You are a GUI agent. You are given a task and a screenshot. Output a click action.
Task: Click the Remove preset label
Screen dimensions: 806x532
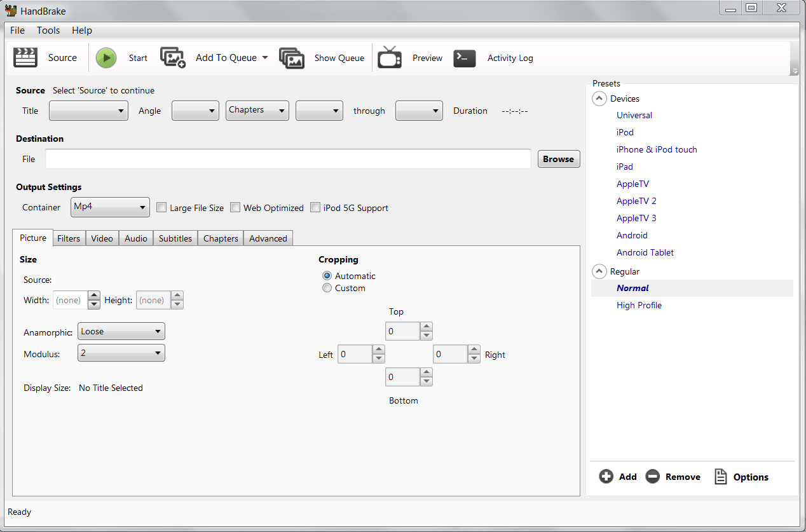[x=683, y=477]
